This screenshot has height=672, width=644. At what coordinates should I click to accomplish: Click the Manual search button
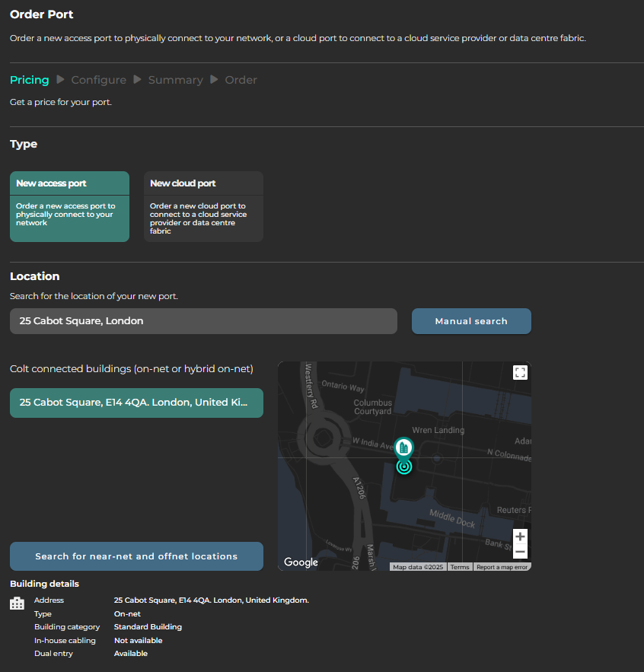[471, 321]
